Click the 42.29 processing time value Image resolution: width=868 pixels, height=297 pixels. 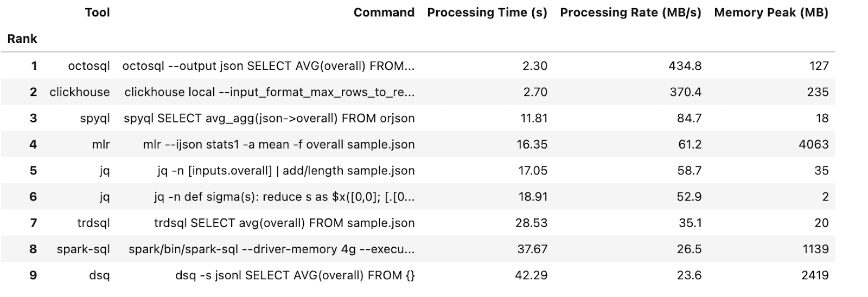(531, 275)
